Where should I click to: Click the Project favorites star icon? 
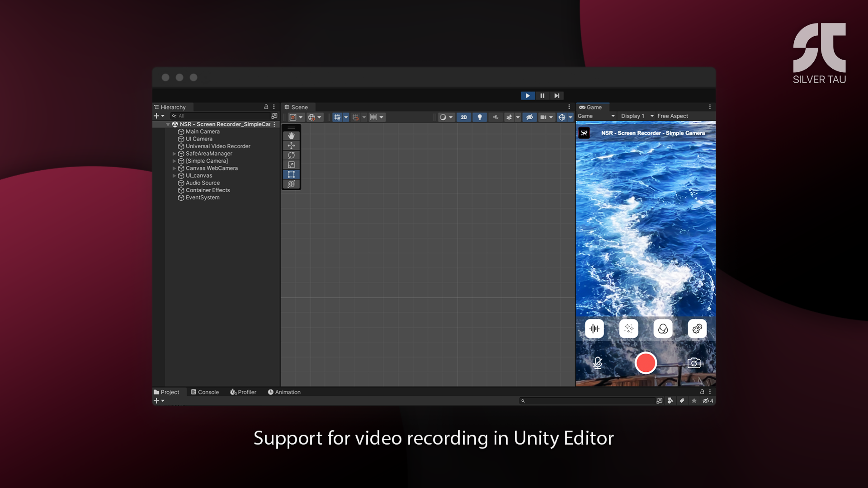[x=694, y=401]
